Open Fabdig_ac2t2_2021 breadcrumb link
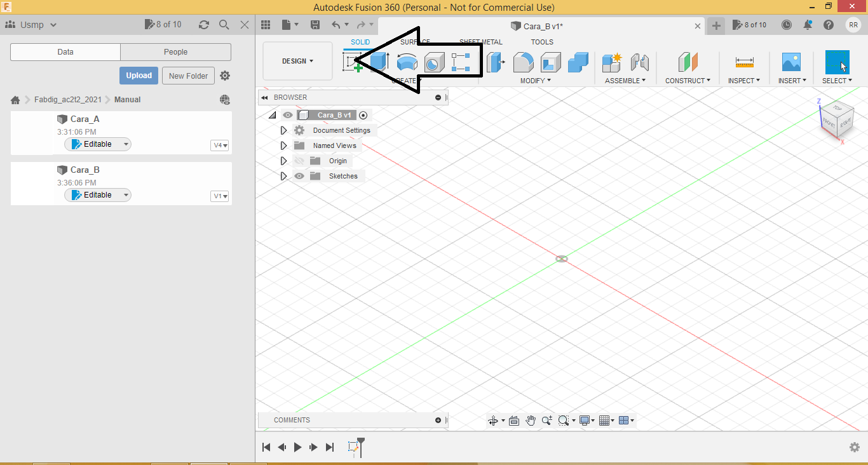Screen dimensions: 868x465 (68, 100)
